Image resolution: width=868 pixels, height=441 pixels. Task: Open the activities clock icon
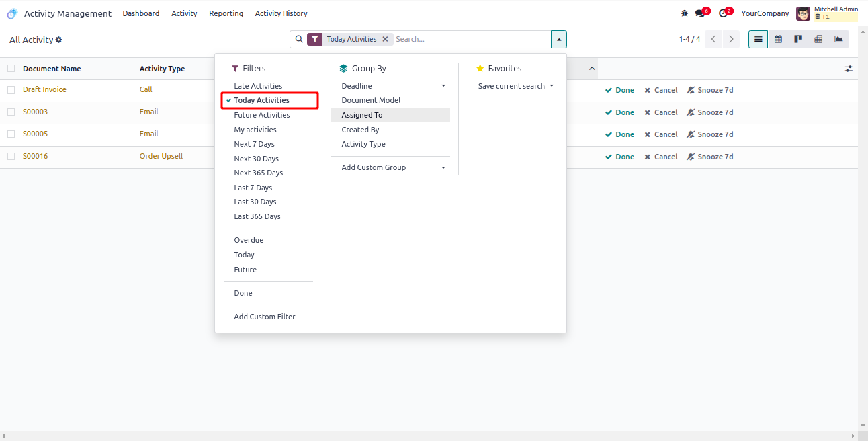(723, 13)
